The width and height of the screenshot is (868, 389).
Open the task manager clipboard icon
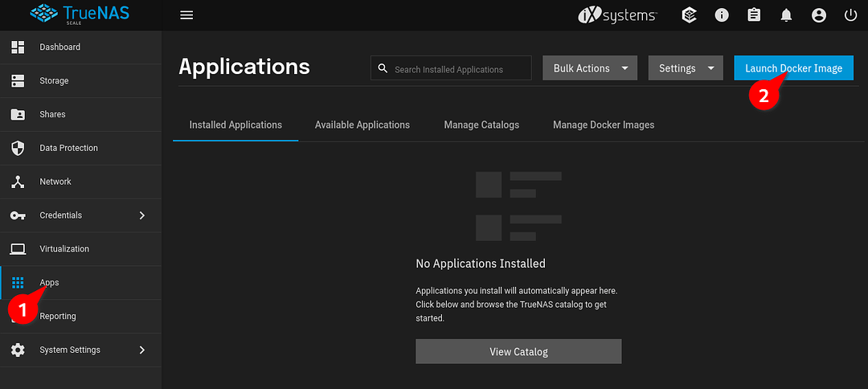click(x=754, y=15)
